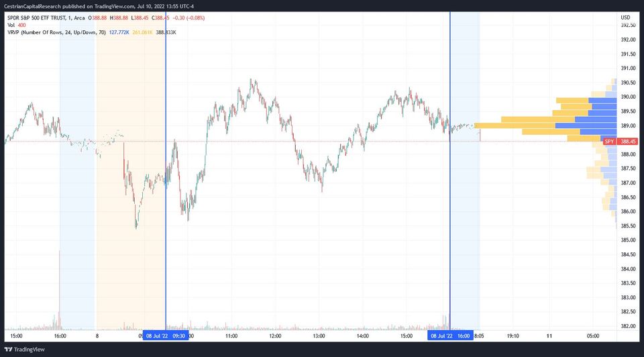
Task: Select the 08 Jul '22 16:00 time marker
Action: pyautogui.click(x=450, y=336)
